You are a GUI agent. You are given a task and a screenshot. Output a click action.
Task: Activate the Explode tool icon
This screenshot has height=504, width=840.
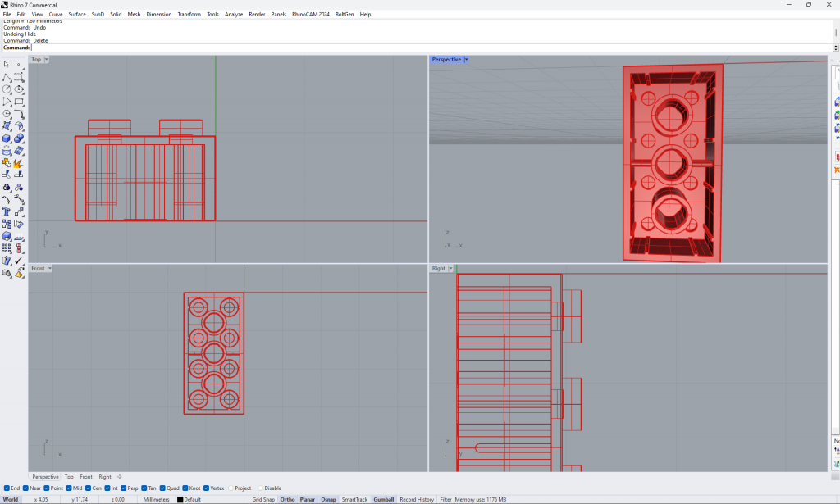(x=18, y=163)
